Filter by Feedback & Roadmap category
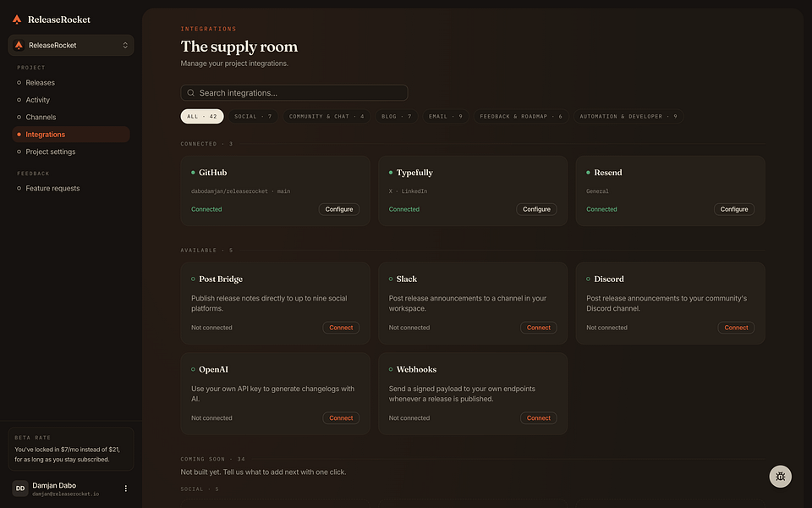This screenshot has height=508, width=812. (x=521, y=116)
